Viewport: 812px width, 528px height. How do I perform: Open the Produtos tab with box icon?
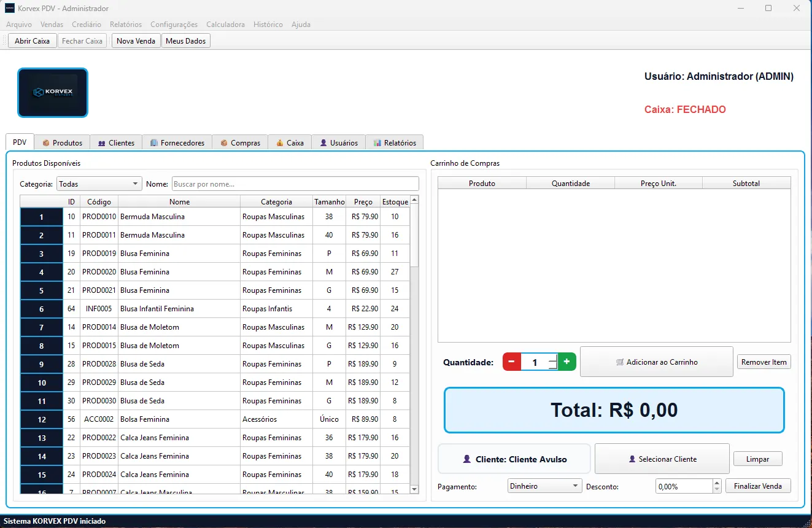tap(62, 142)
